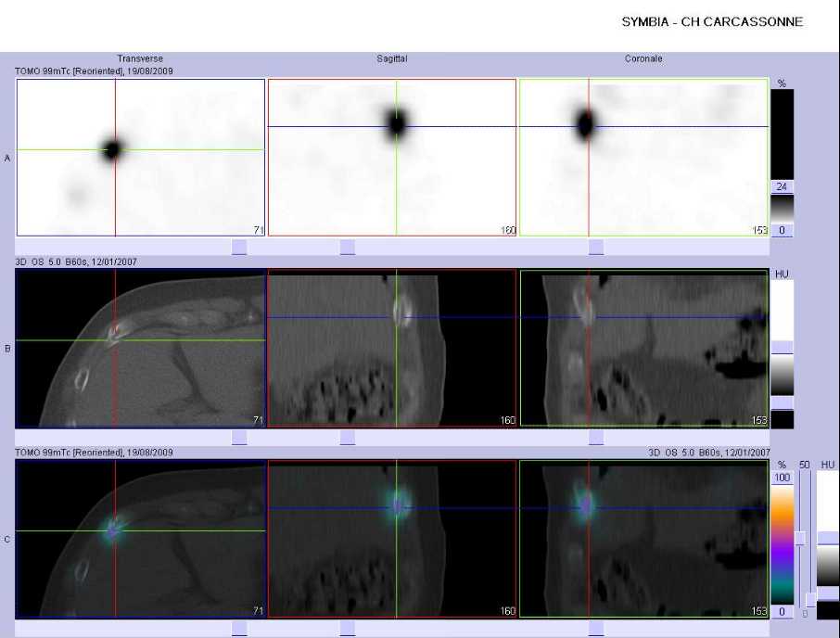Click slice scroll handle under row C sagittal view
Screen dimensions: 840x638
(347, 629)
